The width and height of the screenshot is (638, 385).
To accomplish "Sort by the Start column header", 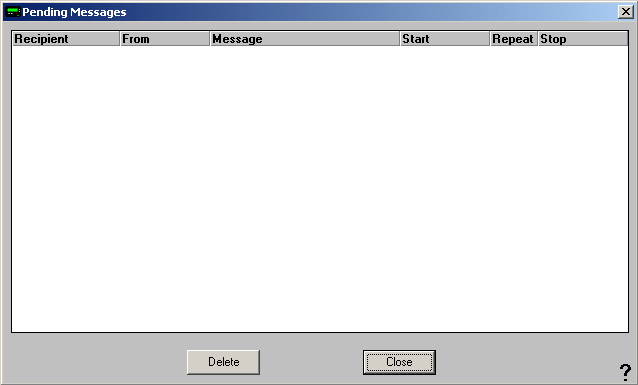I will [445, 39].
